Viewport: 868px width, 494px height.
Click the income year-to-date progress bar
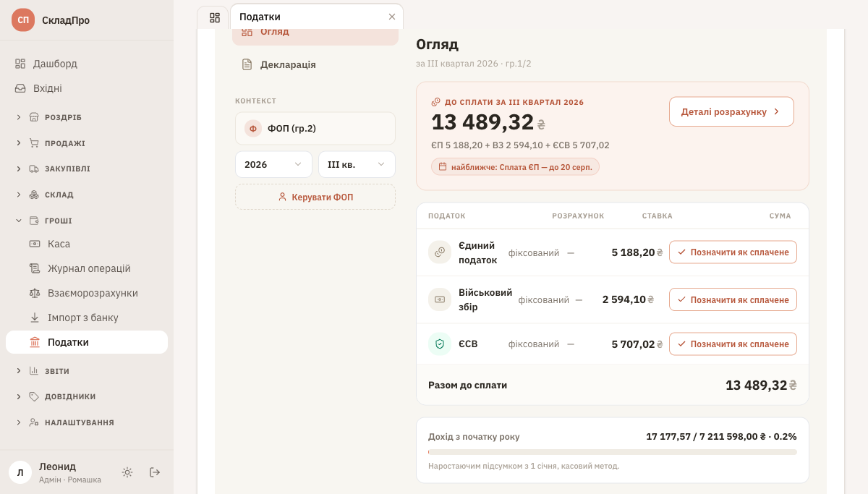pos(613,452)
